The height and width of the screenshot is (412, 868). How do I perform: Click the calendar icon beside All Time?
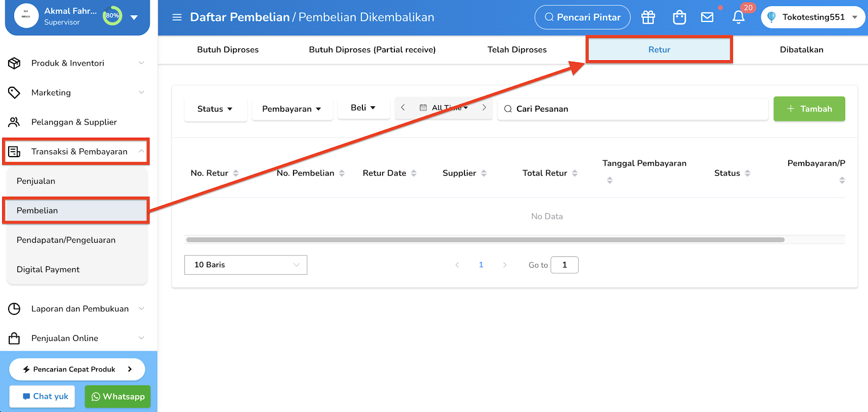click(x=423, y=108)
